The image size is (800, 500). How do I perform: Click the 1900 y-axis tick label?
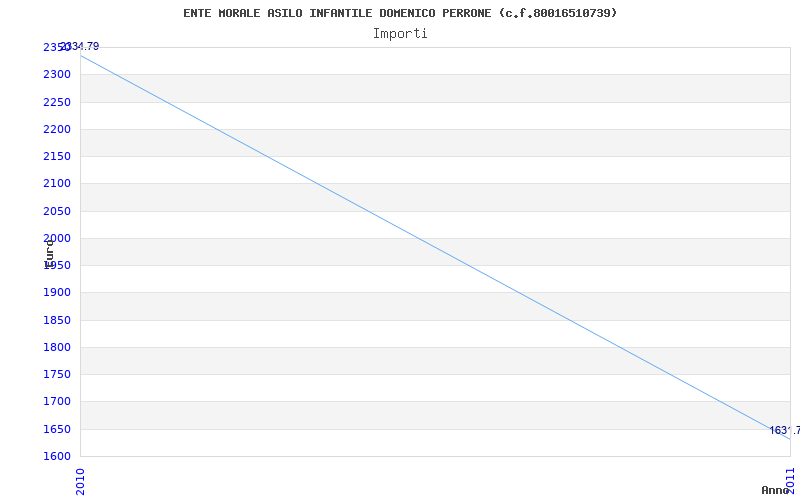click(57, 292)
